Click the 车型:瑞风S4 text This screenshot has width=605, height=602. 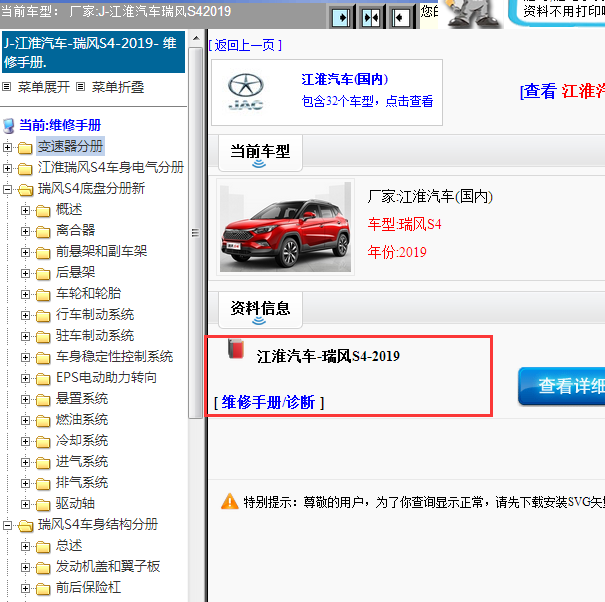coord(404,224)
